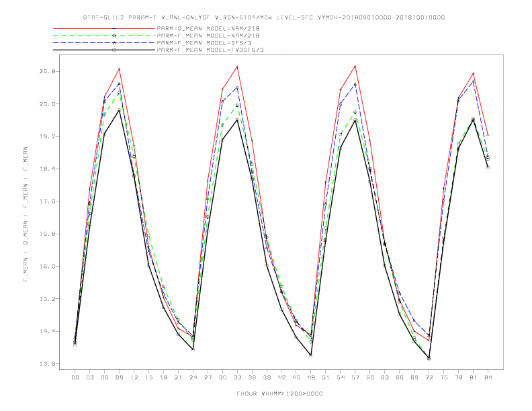The image size is (532, 411).
Task: Click x-axis forecast hour label 63
Action: (x=385, y=377)
